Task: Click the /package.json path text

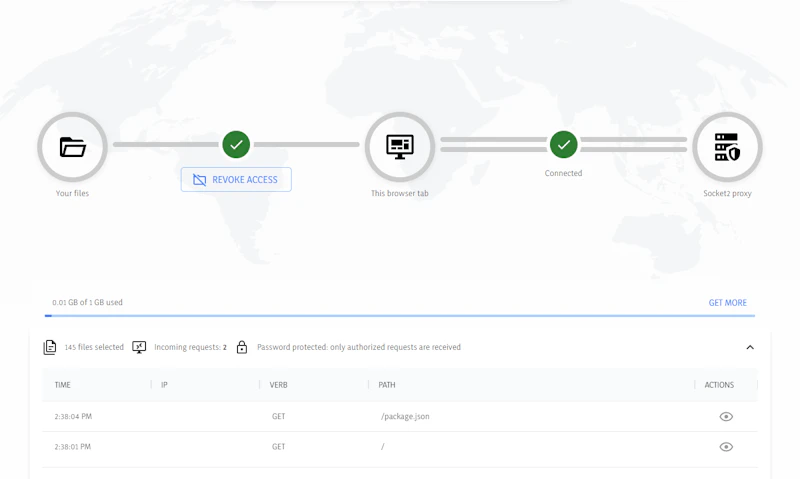Action: (x=405, y=417)
